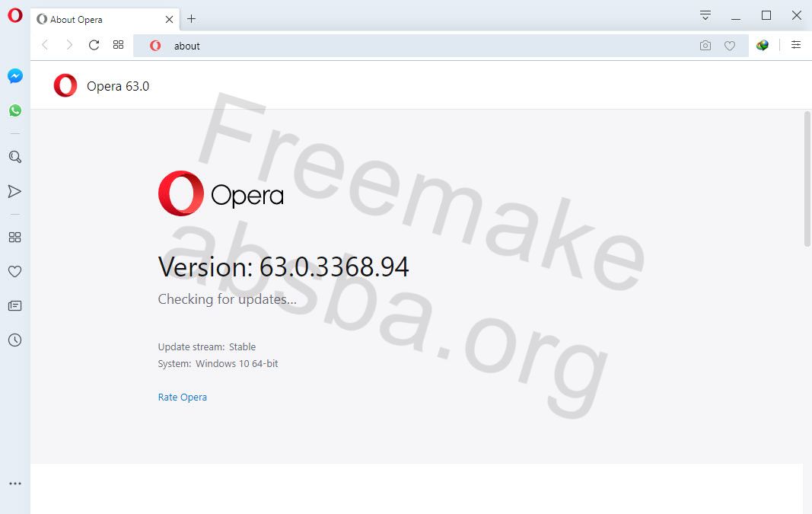The height and width of the screenshot is (514, 812).
Task: Click the Opera icon in address bar
Action: point(154,46)
